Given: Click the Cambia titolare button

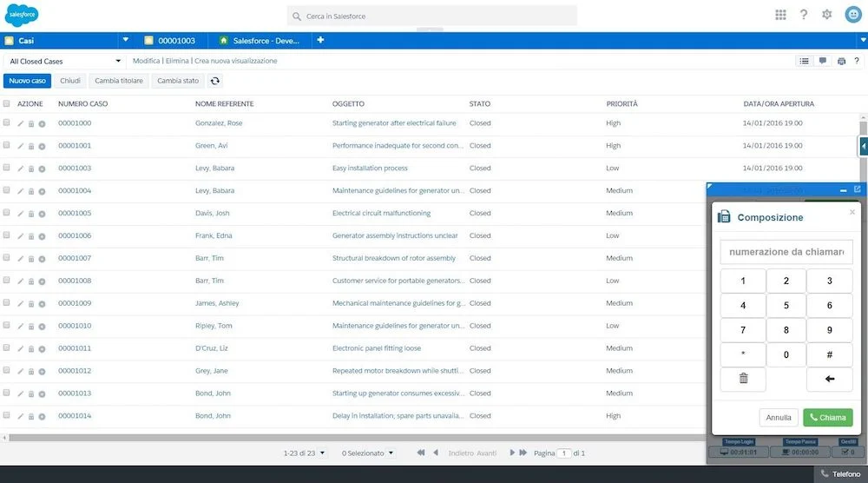Looking at the screenshot, I should (x=118, y=81).
